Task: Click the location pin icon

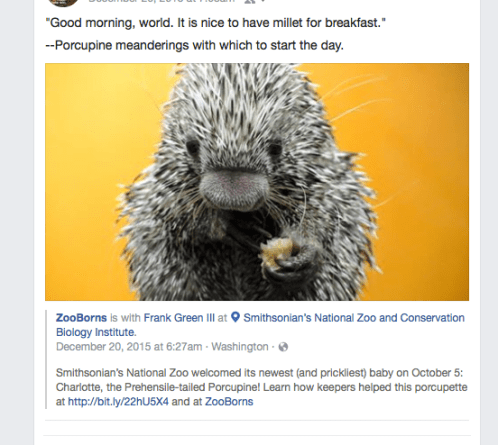Action: point(235,317)
